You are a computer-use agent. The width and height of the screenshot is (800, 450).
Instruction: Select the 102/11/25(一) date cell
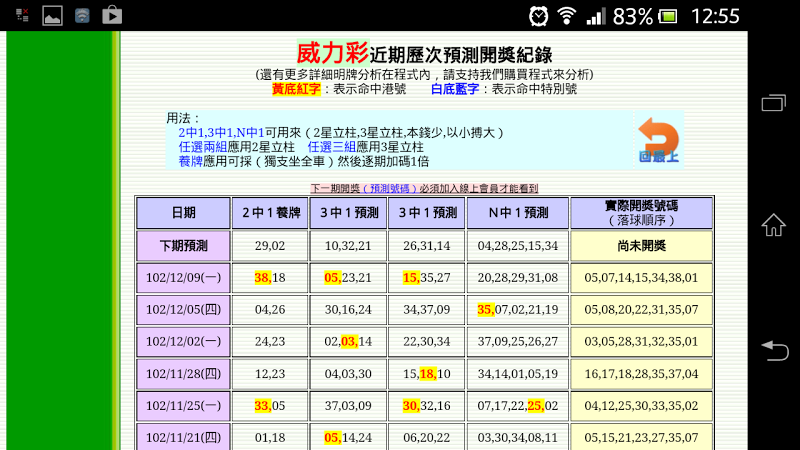[x=183, y=406]
